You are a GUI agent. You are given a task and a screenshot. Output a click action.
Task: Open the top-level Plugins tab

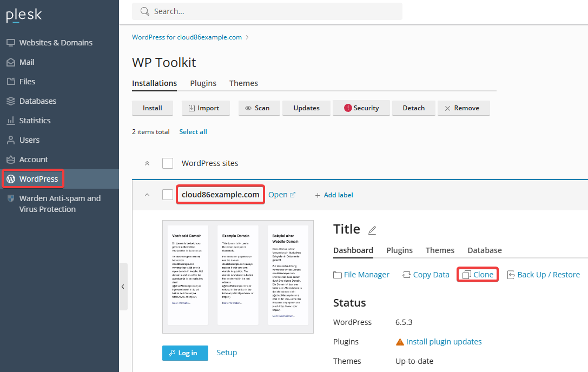203,83
